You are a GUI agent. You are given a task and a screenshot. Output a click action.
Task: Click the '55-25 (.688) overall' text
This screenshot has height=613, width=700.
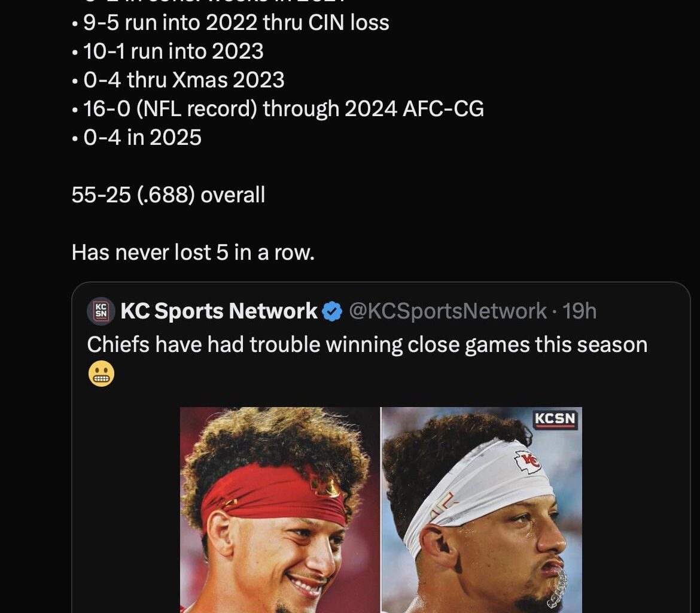click(168, 195)
